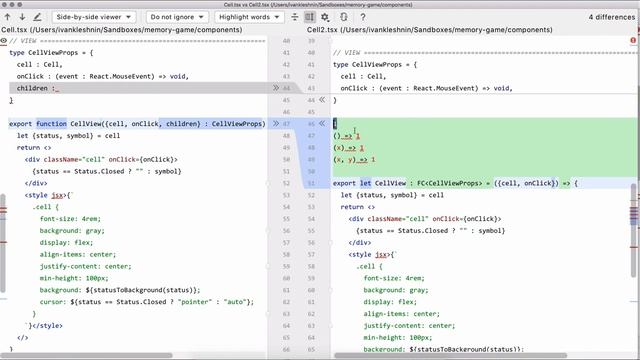This screenshot has height=360, width=640.
Task: Click right pane align-items: center line
Action: coord(401,314)
